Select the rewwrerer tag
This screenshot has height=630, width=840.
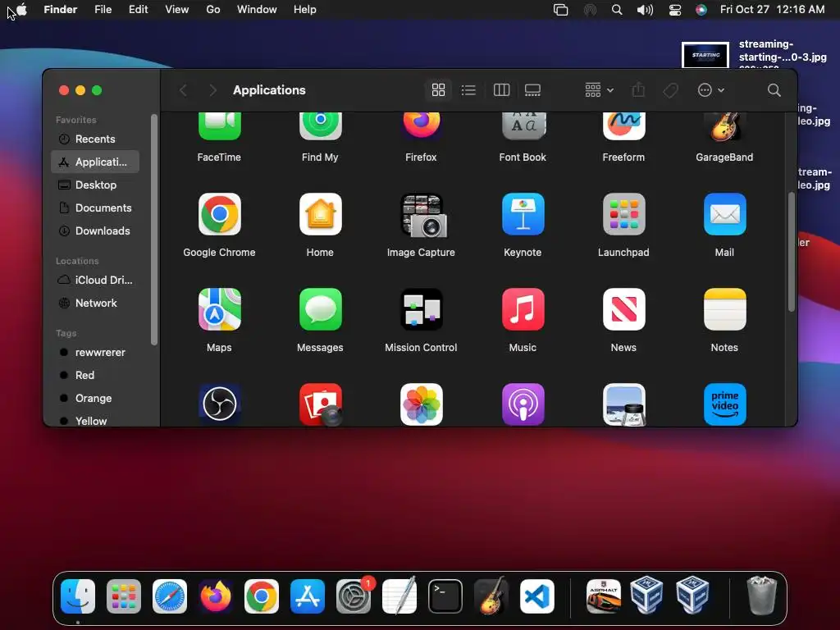pyautogui.click(x=95, y=352)
